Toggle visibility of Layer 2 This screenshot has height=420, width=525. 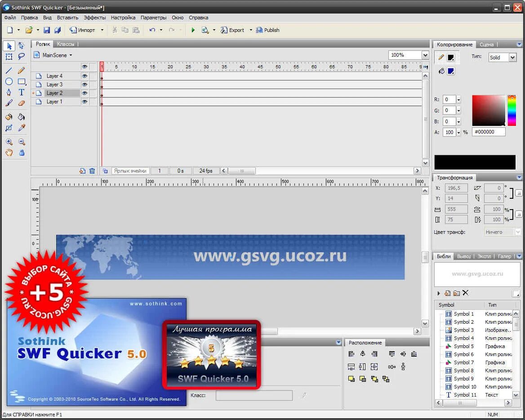[85, 93]
